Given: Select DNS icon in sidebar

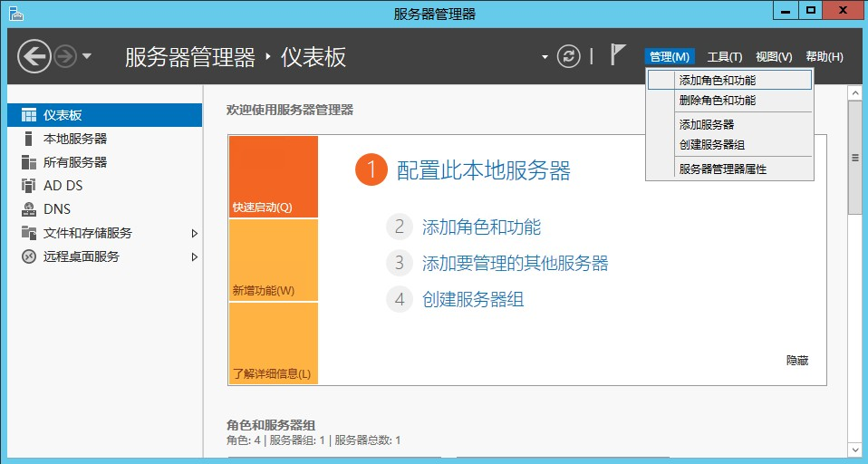Looking at the screenshot, I should [x=29, y=209].
